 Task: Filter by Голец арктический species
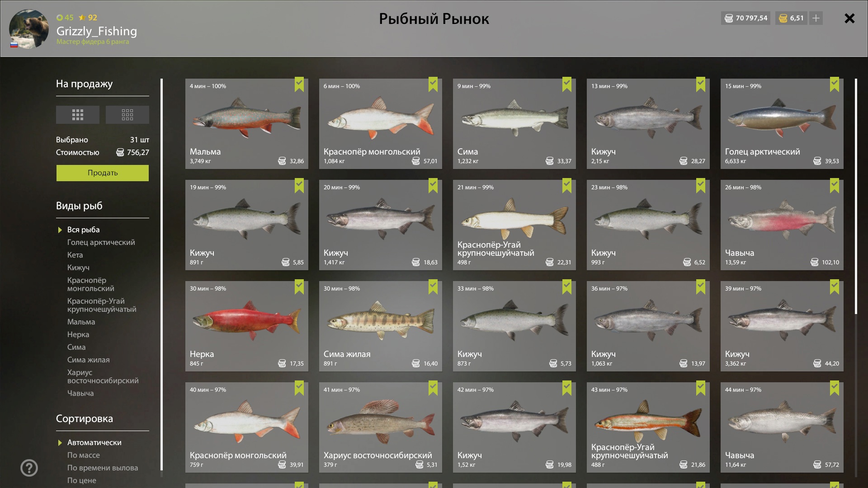coord(101,242)
